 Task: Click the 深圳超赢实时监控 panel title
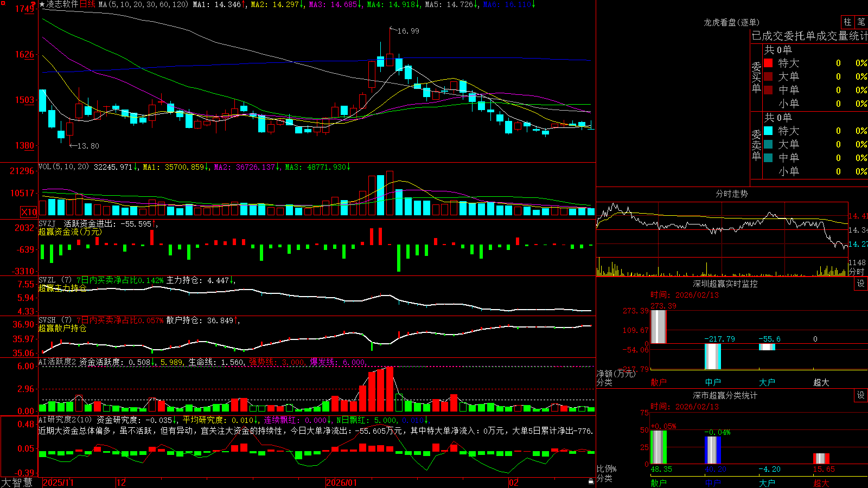(x=725, y=284)
